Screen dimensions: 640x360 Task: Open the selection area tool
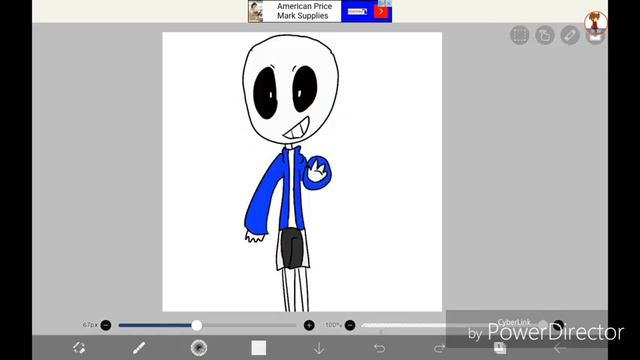point(520,35)
